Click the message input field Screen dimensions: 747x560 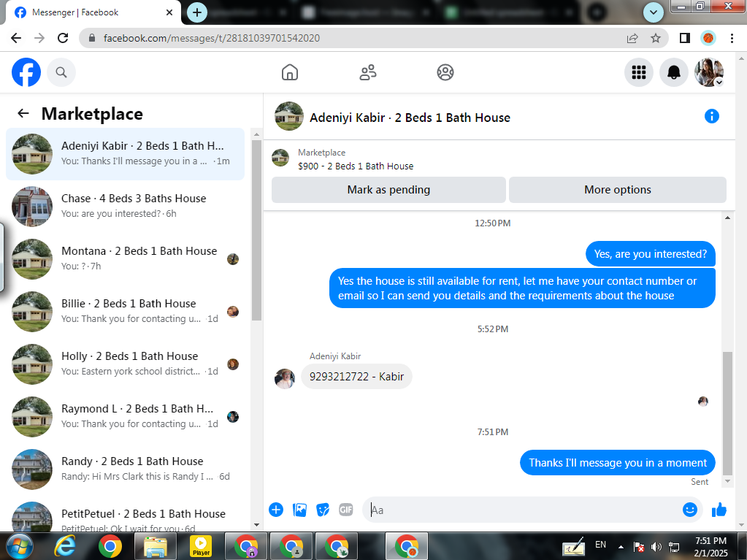[524, 510]
